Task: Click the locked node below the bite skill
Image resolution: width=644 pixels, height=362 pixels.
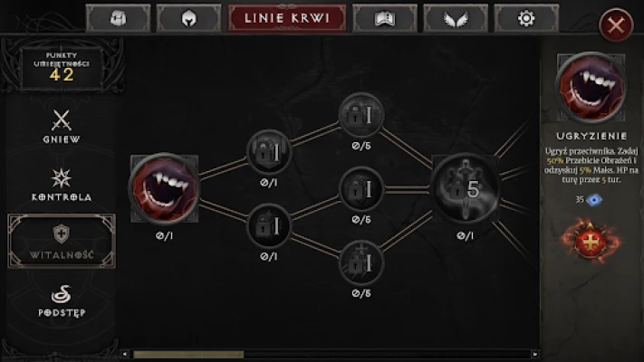Action: point(269,225)
